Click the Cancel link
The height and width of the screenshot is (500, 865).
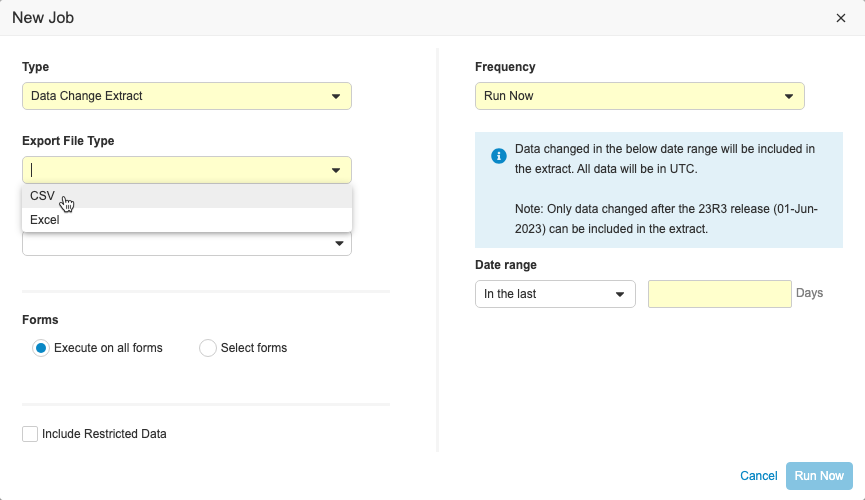click(758, 476)
